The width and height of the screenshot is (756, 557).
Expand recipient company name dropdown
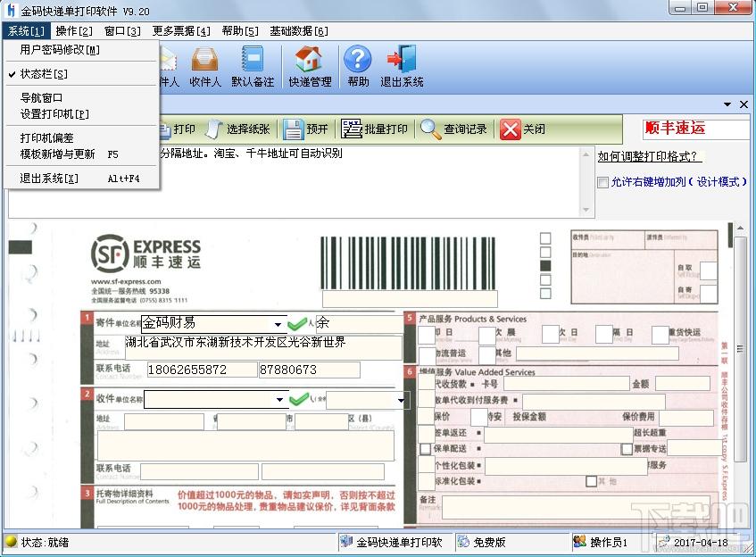279,399
